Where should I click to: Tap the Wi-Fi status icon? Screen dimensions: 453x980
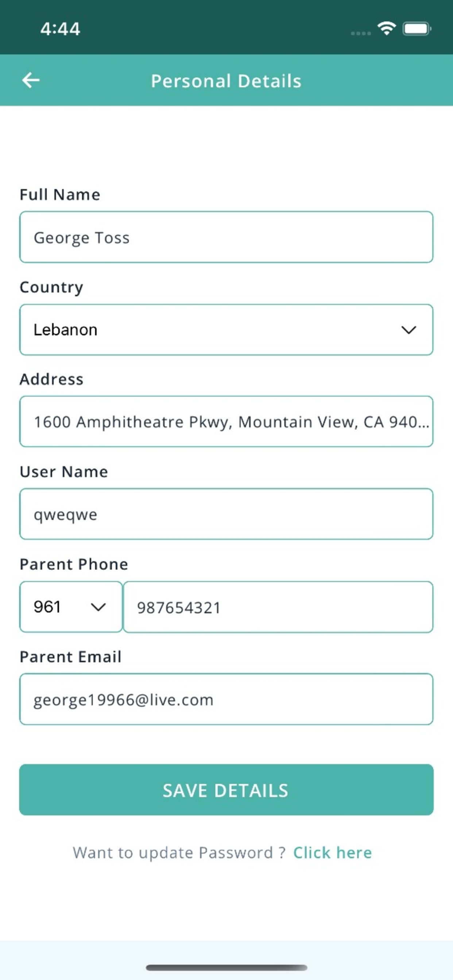(386, 28)
